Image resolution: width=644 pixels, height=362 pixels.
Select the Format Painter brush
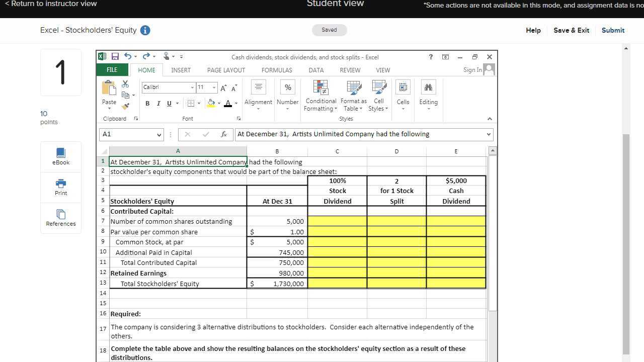tap(125, 106)
